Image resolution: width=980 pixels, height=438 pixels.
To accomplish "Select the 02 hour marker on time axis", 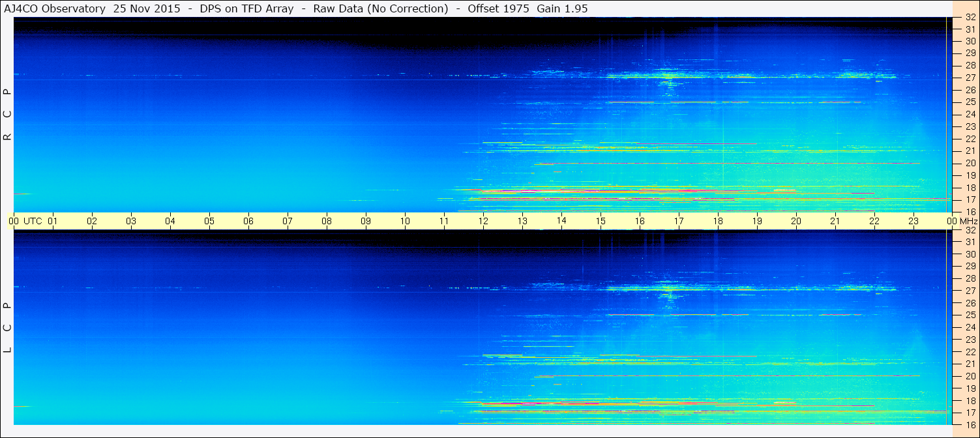I will (92, 221).
